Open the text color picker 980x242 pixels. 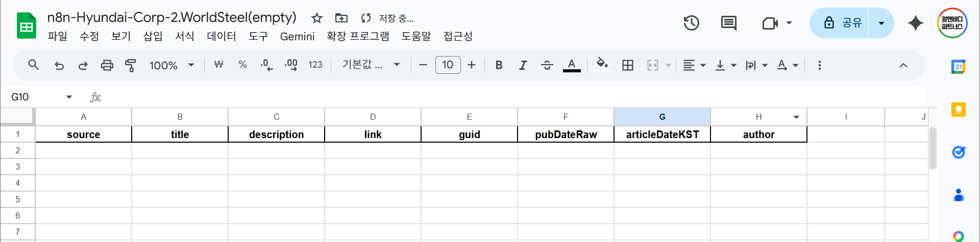pos(572,65)
